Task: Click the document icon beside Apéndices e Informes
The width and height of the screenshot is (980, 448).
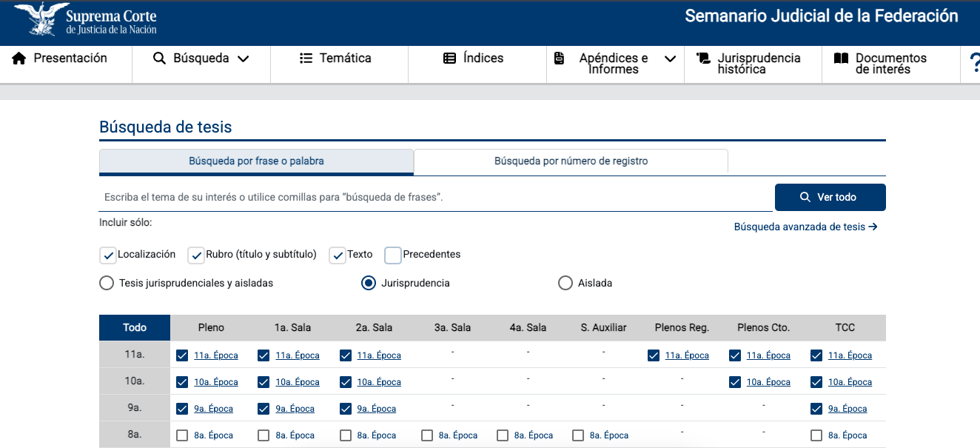Action: coord(560,58)
